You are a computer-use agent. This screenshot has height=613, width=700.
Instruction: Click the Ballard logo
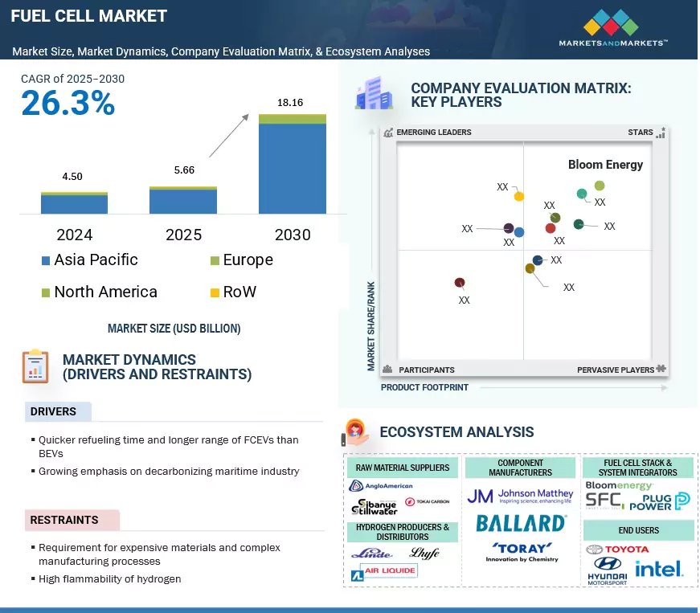[x=520, y=524]
